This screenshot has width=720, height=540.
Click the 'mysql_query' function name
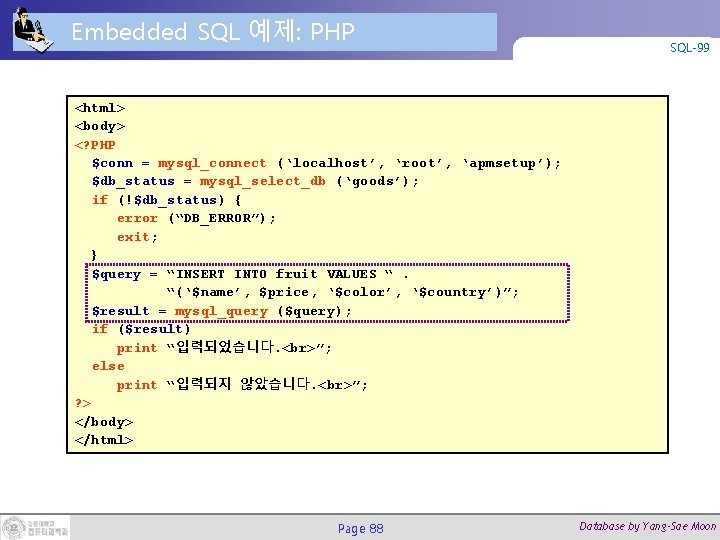pyautogui.click(x=221, y=311)
